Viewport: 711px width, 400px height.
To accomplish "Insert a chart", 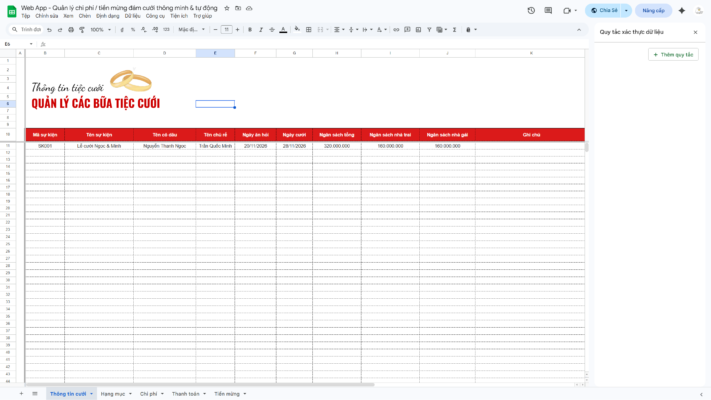I will pyautogui.click(x=418, y=29).
